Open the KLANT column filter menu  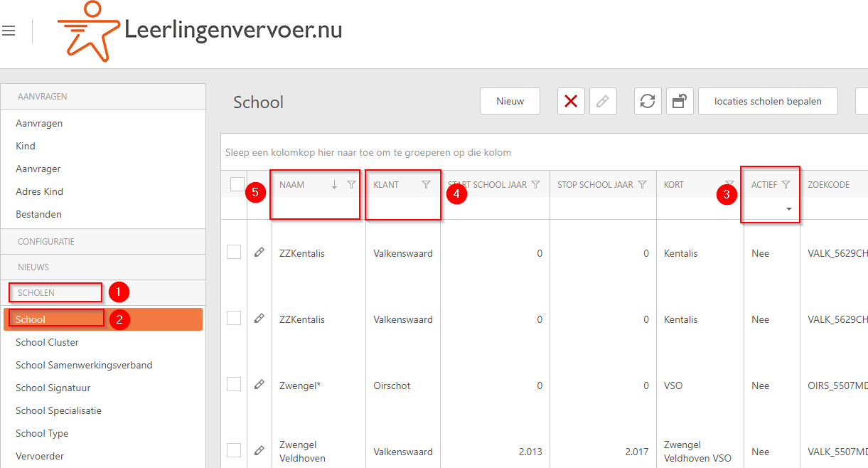point(427,184)
